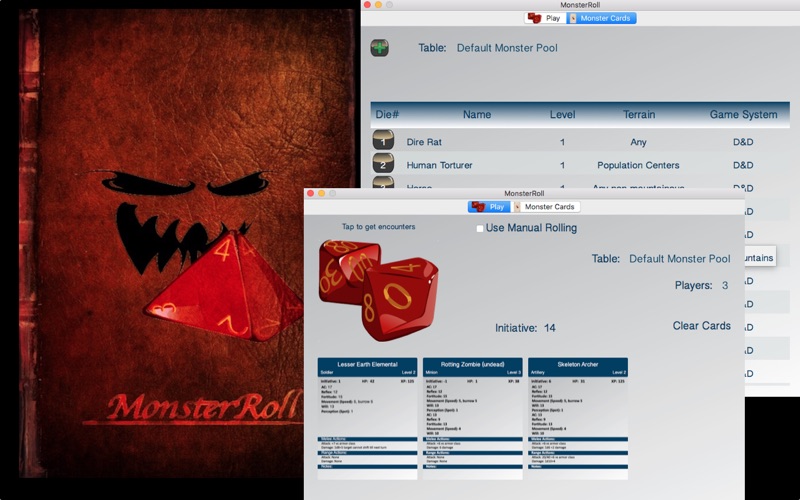
Task: Click the Players value 3
Action: point(724,285)
